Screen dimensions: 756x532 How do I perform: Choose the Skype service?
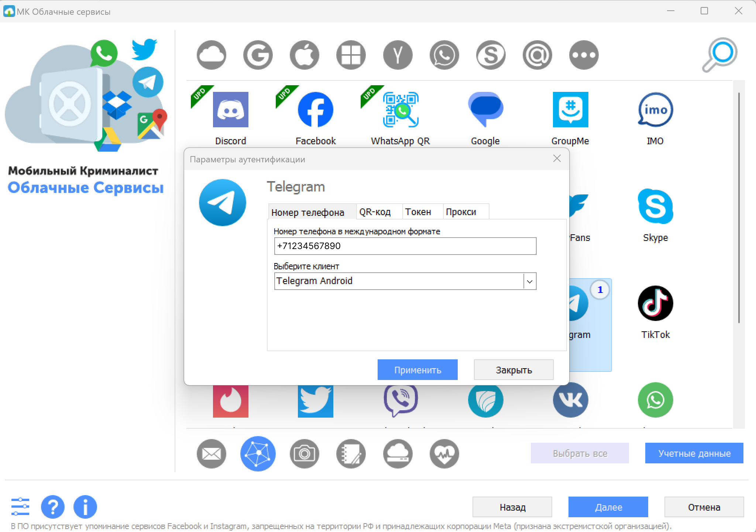point(655,215)
